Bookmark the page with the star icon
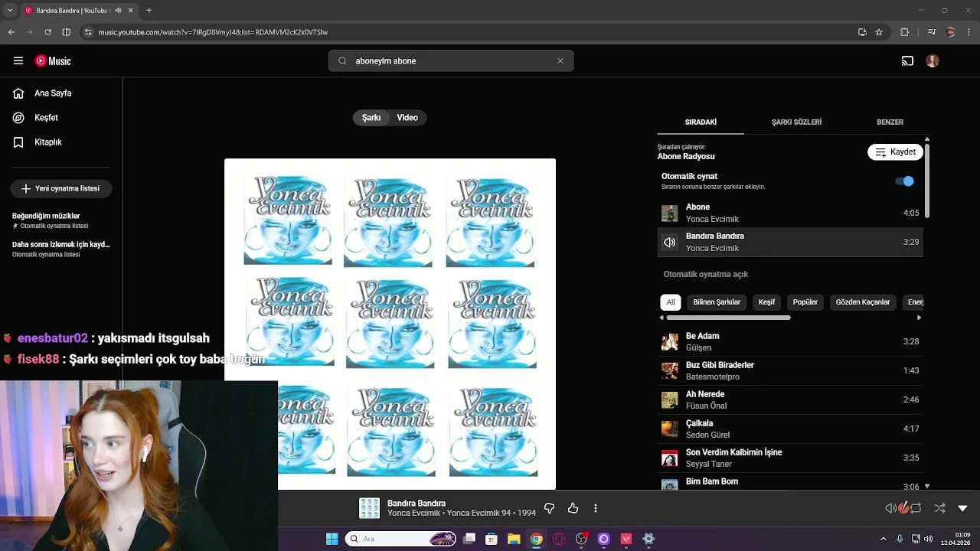The image size is (980, 551). (x=879, y=32)
